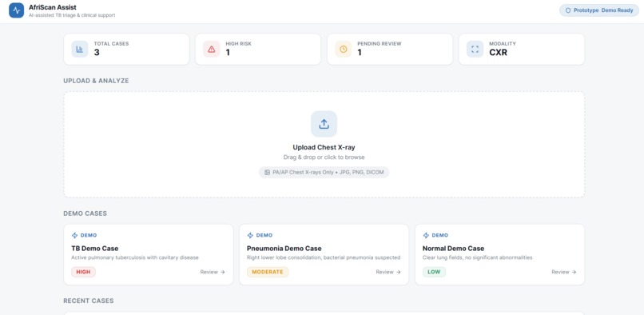
Task: Click the lightning icon on Pneumonia Demo Case
Action: click(250, 235)
